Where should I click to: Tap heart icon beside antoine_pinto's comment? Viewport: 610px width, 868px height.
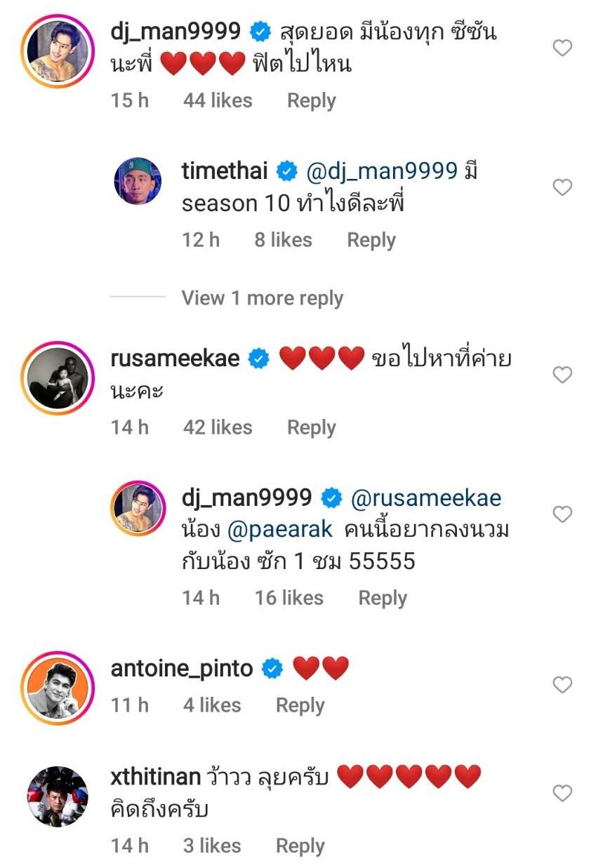tap(562, 684)
